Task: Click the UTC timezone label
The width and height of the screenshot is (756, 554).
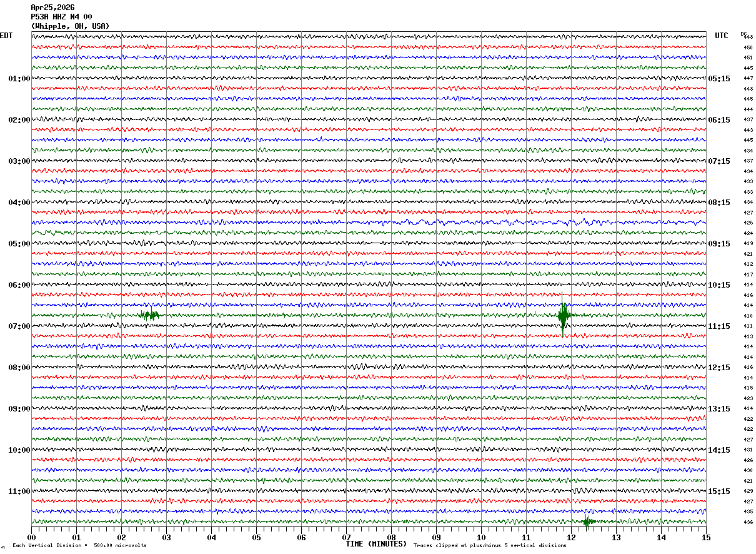Action: (x=722, y=36)
